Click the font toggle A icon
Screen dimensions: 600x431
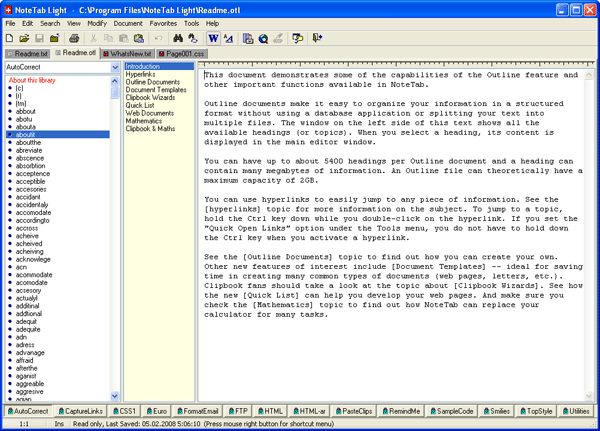click(229, 38)
